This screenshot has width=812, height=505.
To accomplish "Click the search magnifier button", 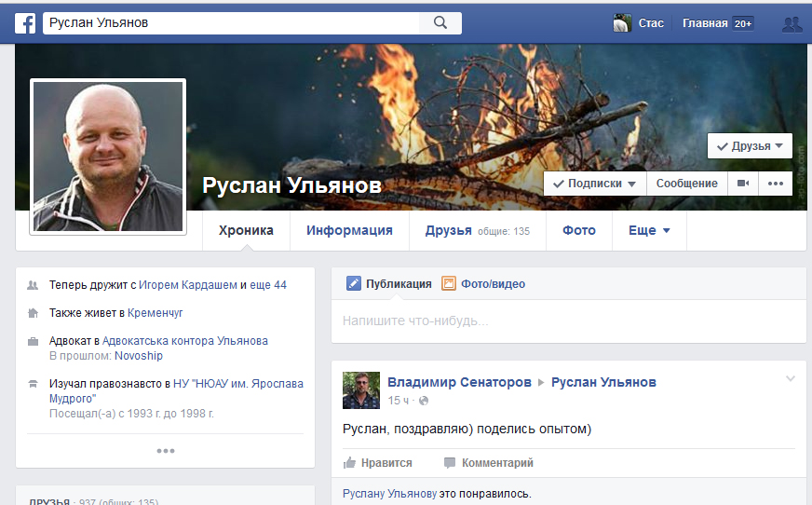I will 440,23.
